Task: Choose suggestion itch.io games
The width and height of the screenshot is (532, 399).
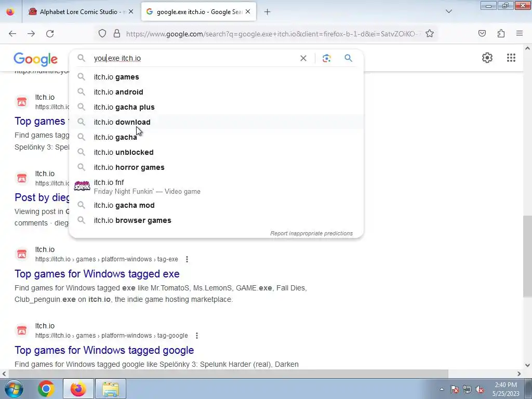Action: pyautogui.click(x=217, y=77)
